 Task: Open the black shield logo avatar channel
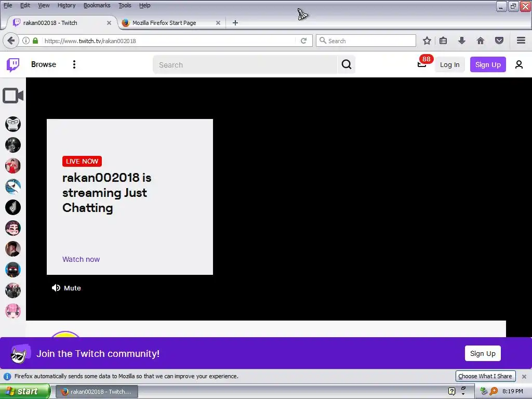[x=13, y=207]
